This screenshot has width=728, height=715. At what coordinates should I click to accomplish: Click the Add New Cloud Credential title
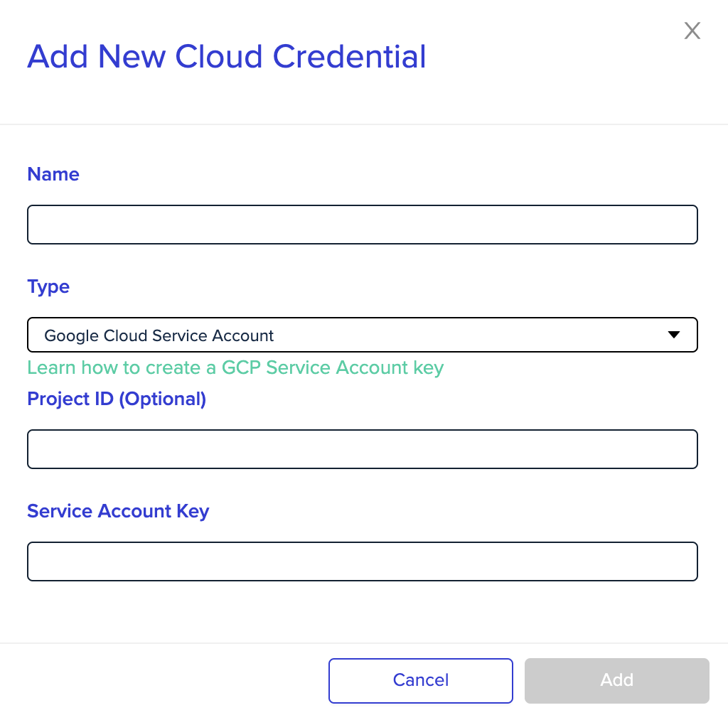pyautogui.click(x=227, y=56)
